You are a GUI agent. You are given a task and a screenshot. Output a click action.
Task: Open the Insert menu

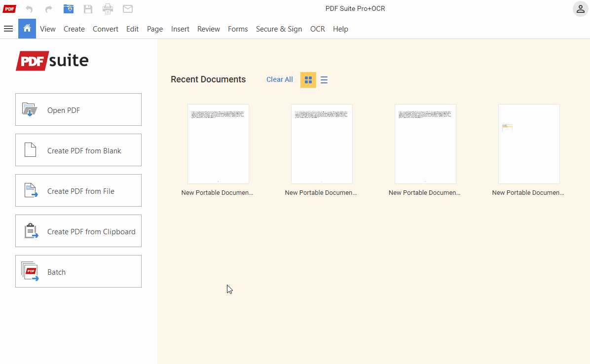pyautogui.click(x=180, y=29)
